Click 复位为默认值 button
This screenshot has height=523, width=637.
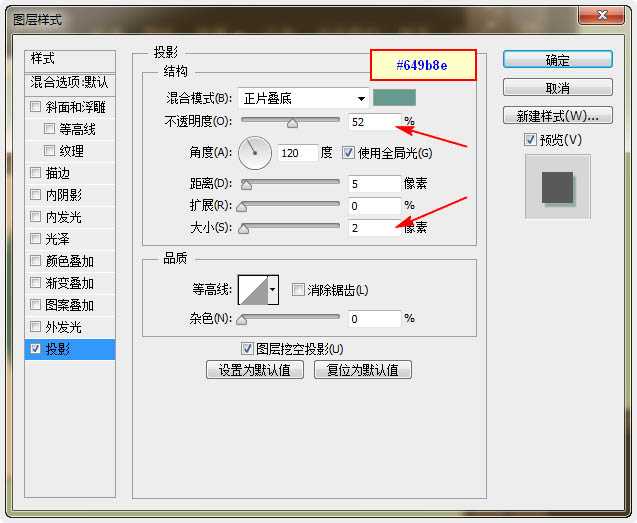pyautogui.click(x=363, y=370)
